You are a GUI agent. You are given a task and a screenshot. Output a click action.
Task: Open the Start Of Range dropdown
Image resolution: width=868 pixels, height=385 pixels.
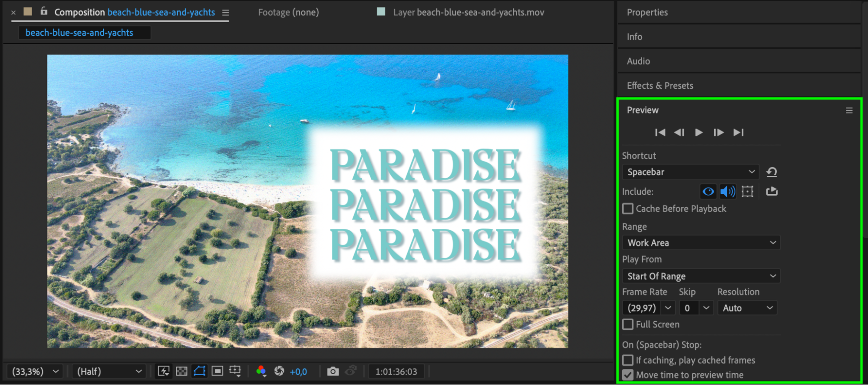pos(701,276)
